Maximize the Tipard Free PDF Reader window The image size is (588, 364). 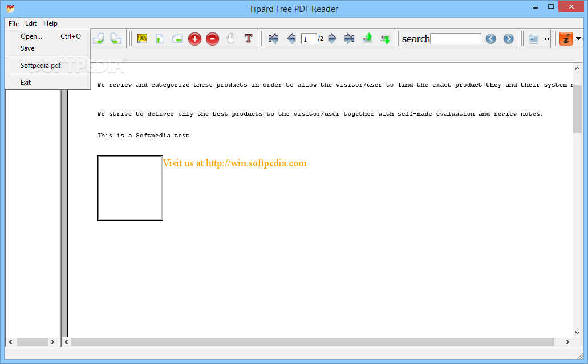[x=551, y=7]
